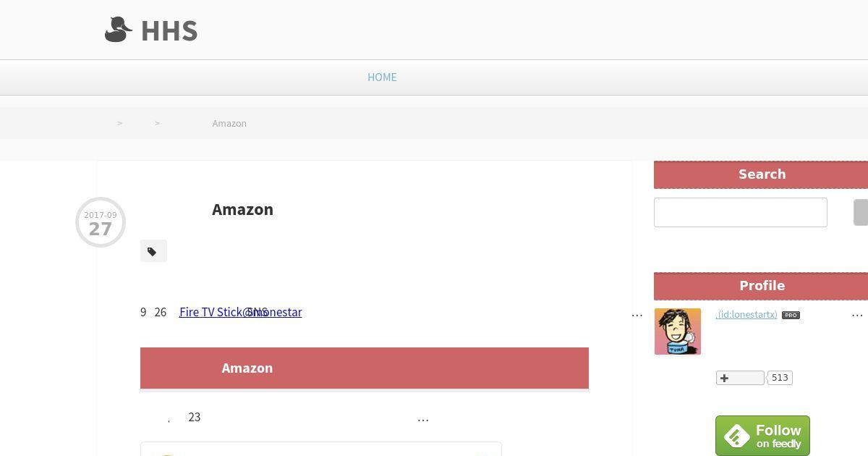Viewport: 868px width, 456px height.
Task: Click the Amazon article title
Action: pyautogui.click(x=242, y=209)
